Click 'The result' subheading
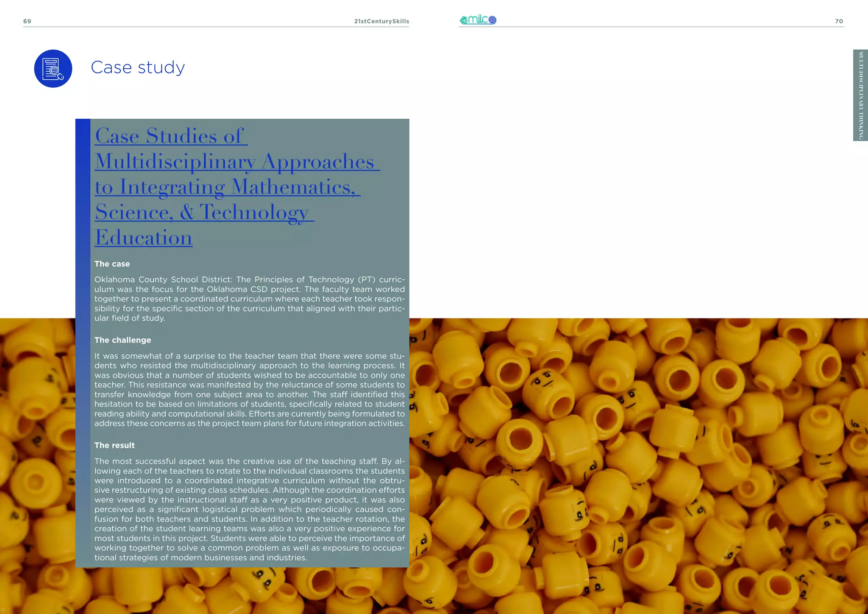This screenshot has height=614, width=868. click(x=114, y=445)
